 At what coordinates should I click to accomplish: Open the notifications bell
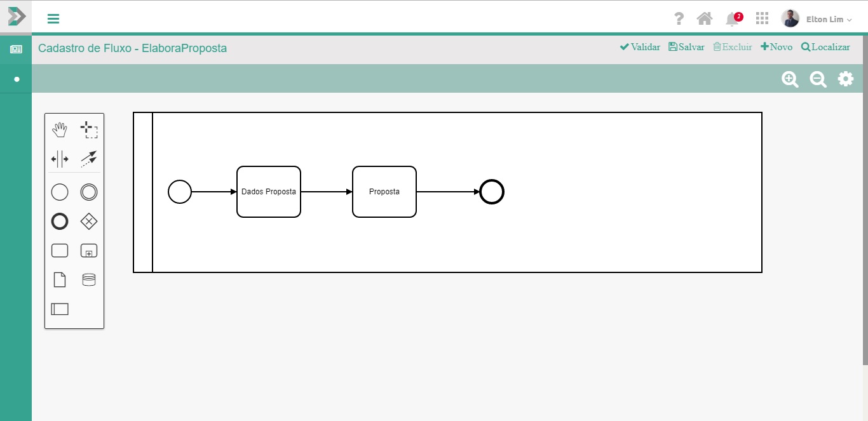[x=733, y=19]
